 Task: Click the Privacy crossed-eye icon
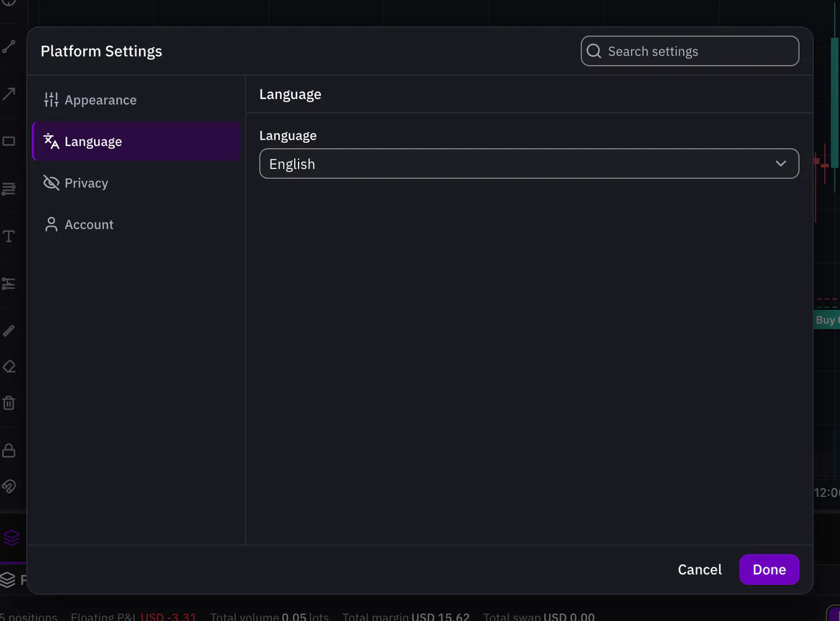coord(51,183)
